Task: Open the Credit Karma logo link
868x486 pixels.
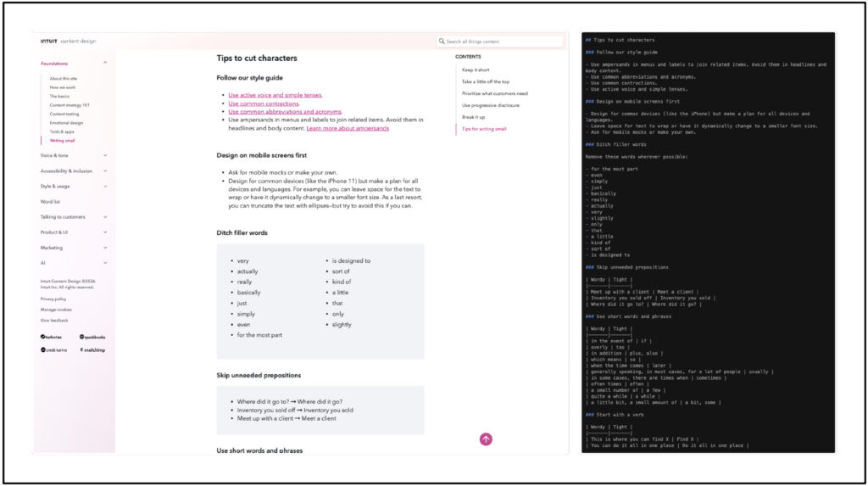Action: (53, 350)
